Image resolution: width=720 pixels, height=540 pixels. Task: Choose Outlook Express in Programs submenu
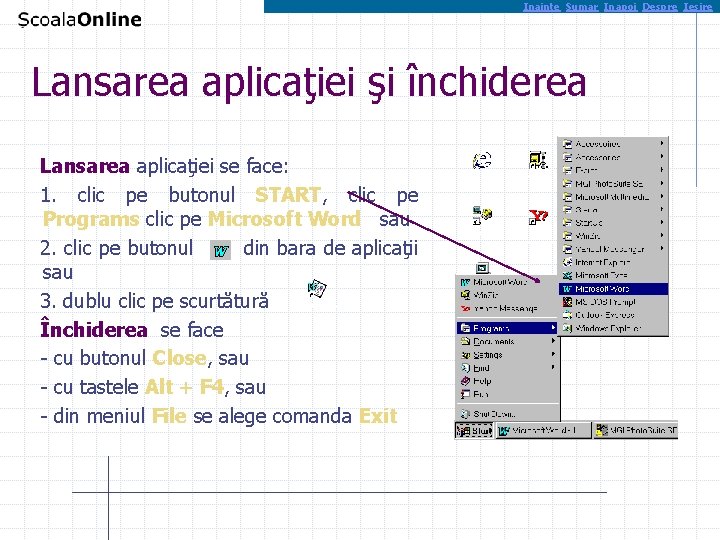(613, 315)
